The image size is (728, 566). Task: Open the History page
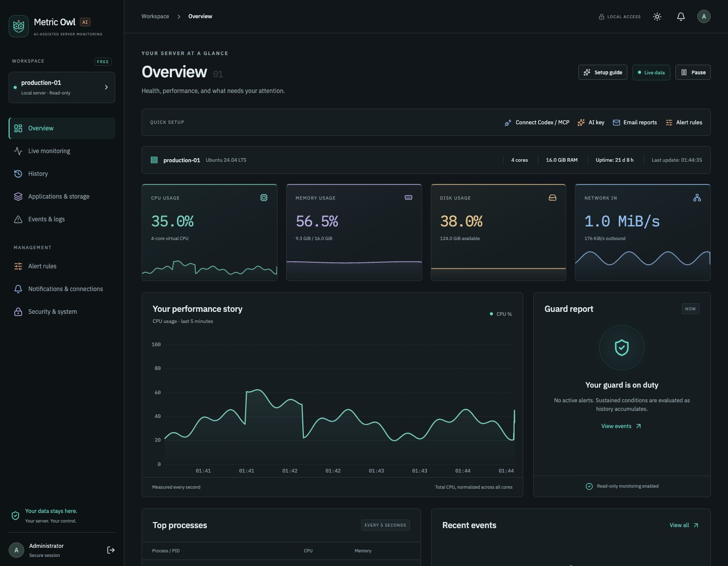(62, 174)
